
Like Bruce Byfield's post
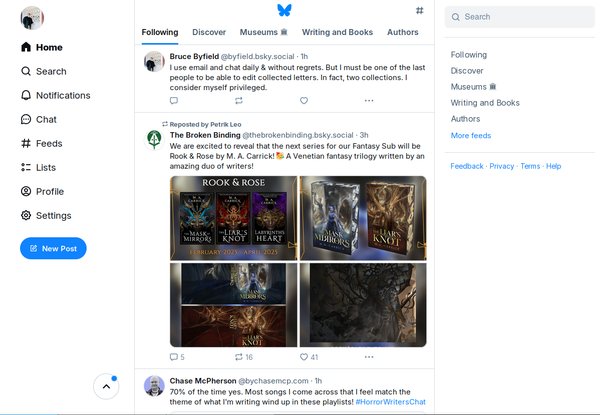[304, 101]
